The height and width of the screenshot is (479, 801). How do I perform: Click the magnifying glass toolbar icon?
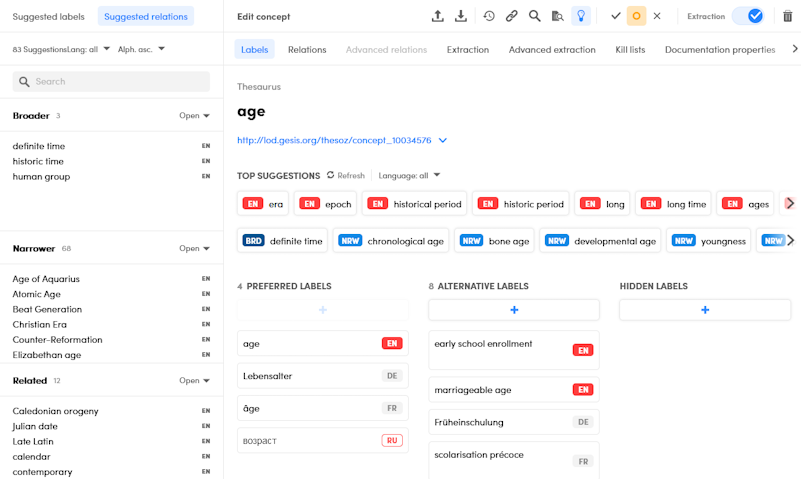tap(535, 16)
